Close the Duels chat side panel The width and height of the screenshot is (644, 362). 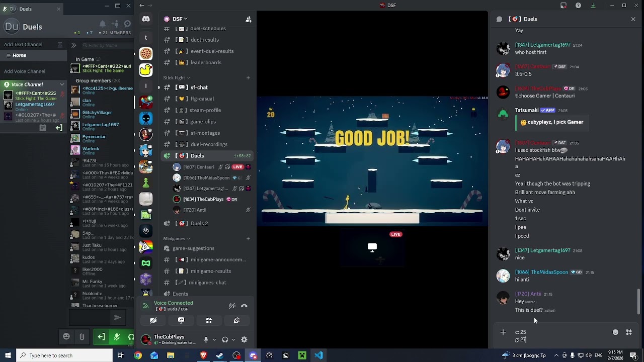tap(633, 19)
